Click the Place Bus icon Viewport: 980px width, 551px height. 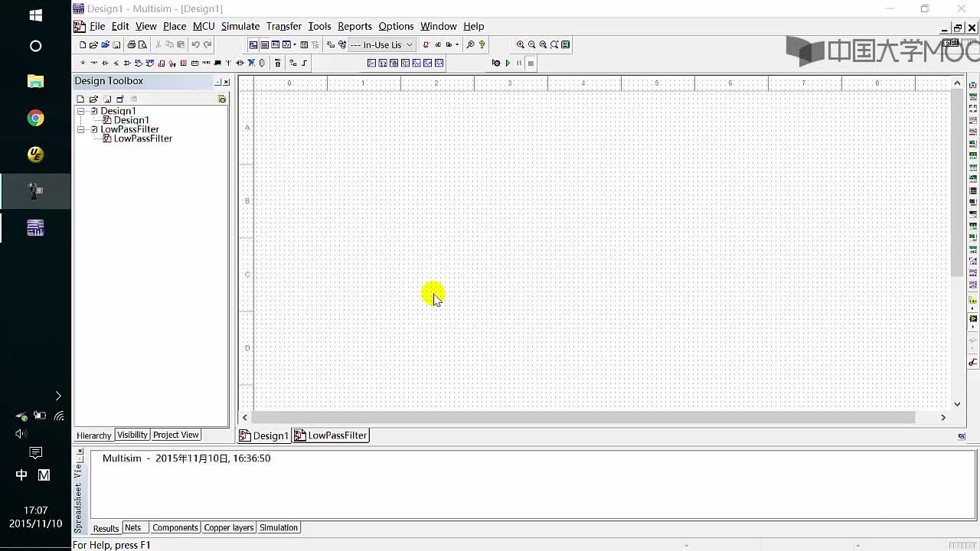[305, 63]
